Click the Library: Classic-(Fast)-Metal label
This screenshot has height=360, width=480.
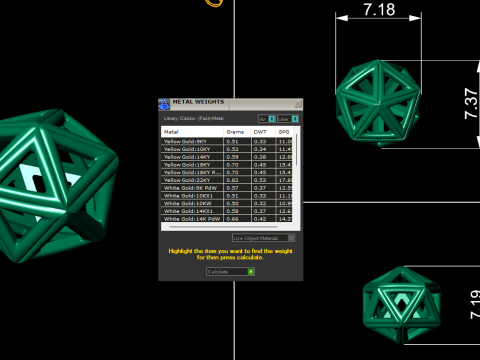coord(194,118)
